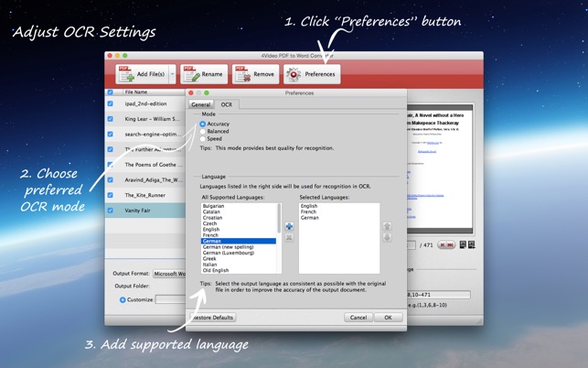This screenshot has width=588, height=368.
Task: Click the custom output folder field
Action: tap(171, 299)
